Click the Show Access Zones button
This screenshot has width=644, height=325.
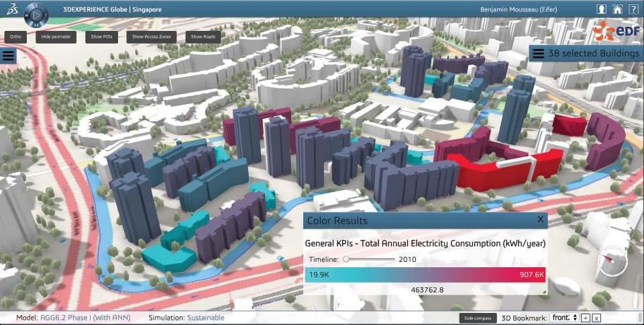[151, 36]
